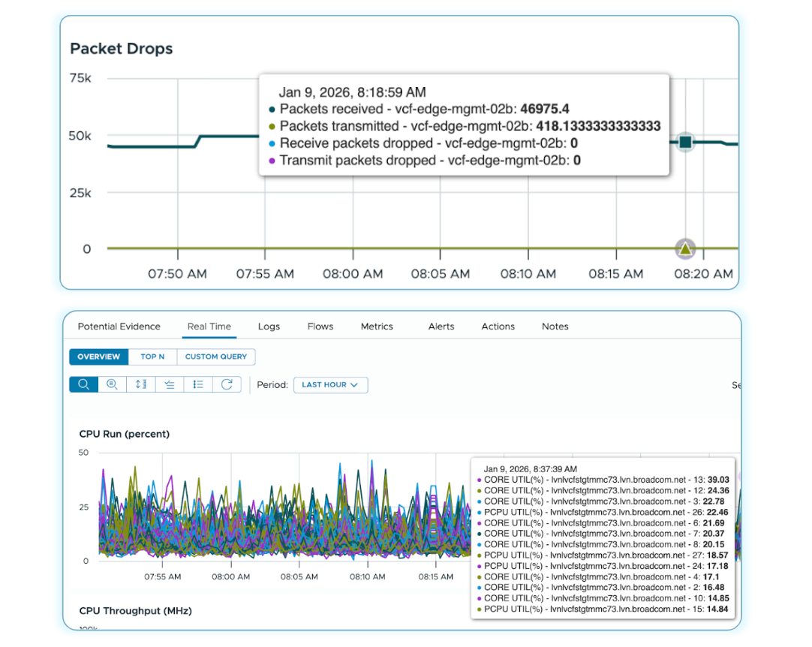Click the bulleted legend list icon
The height and width of the screenshot is (647, 812).
198,384
